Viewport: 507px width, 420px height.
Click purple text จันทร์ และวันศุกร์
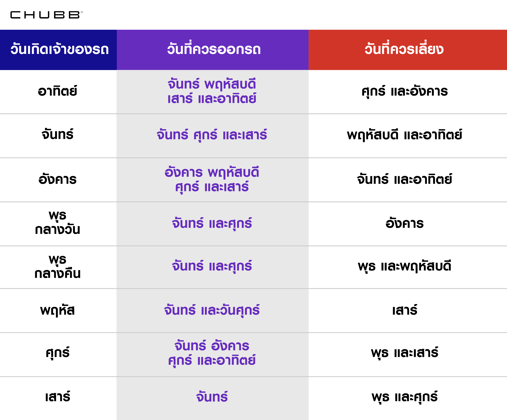click(212, 310)
